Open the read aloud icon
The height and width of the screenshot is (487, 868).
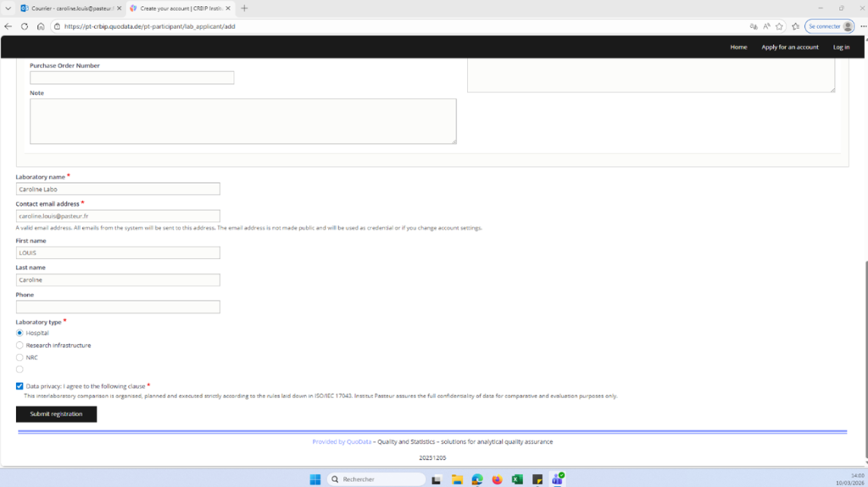coord(766,26)
